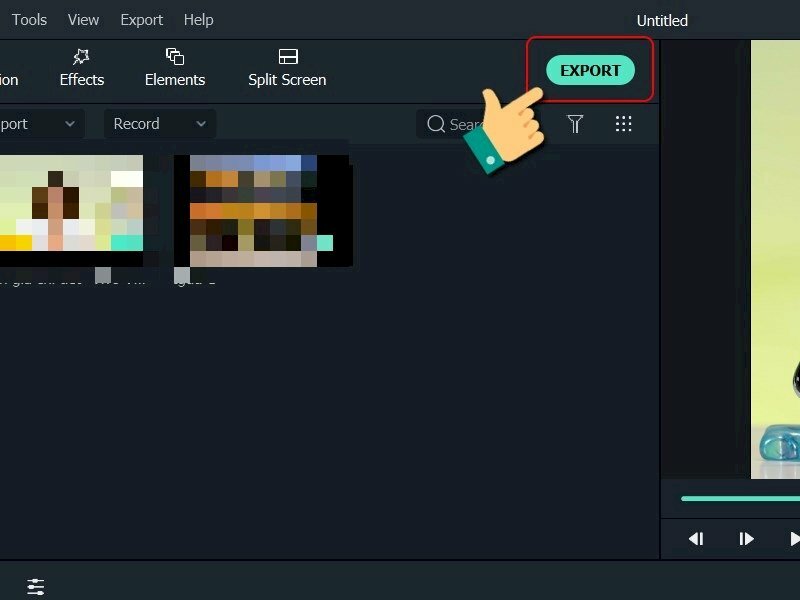Image resolution: width=800 pixels, height=600 pixels.
Task: Open the Tools menu
Action: coord(29,20)
